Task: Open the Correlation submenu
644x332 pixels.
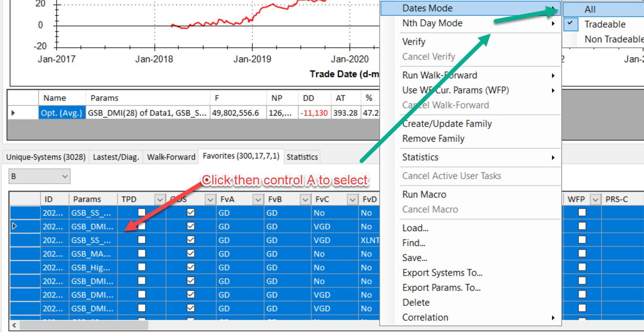Action: 553,318
